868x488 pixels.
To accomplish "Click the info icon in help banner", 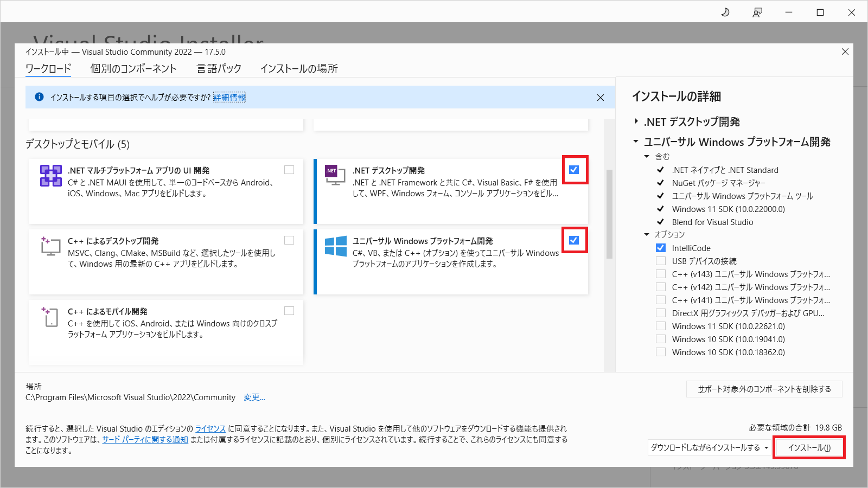I will 39,97.
